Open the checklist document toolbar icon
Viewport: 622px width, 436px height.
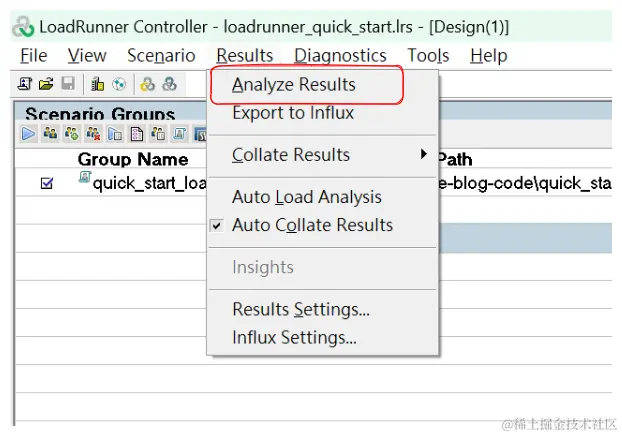click(137, 134)
